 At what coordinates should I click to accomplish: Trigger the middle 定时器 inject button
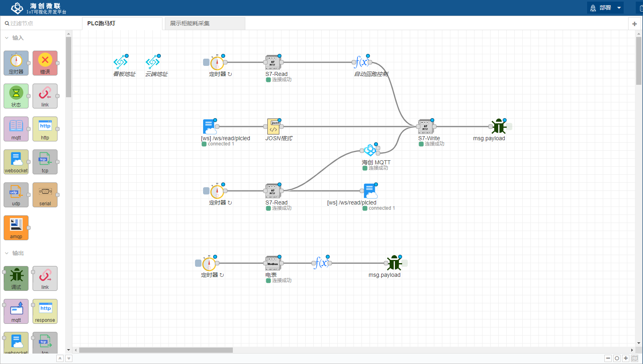pos(206,191)
